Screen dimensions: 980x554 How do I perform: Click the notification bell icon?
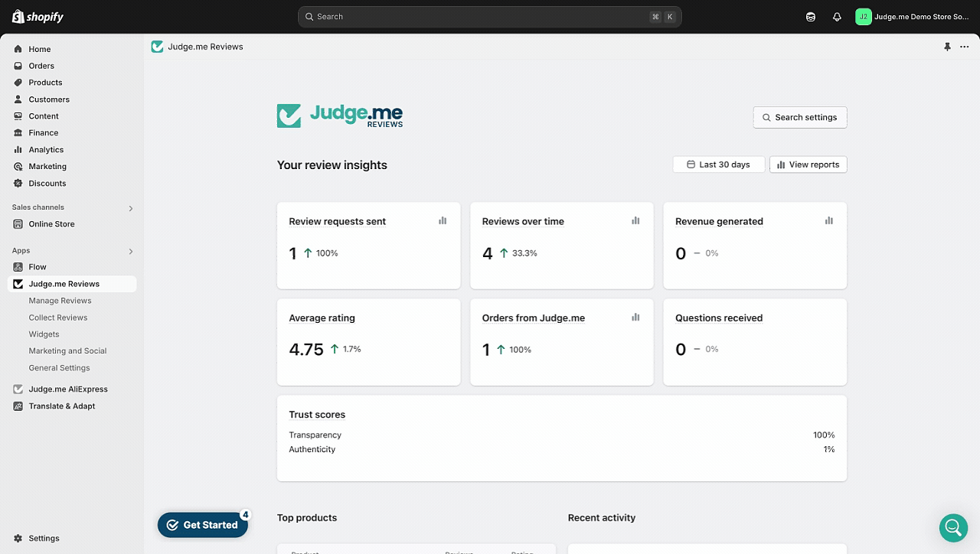click(837, 17)
